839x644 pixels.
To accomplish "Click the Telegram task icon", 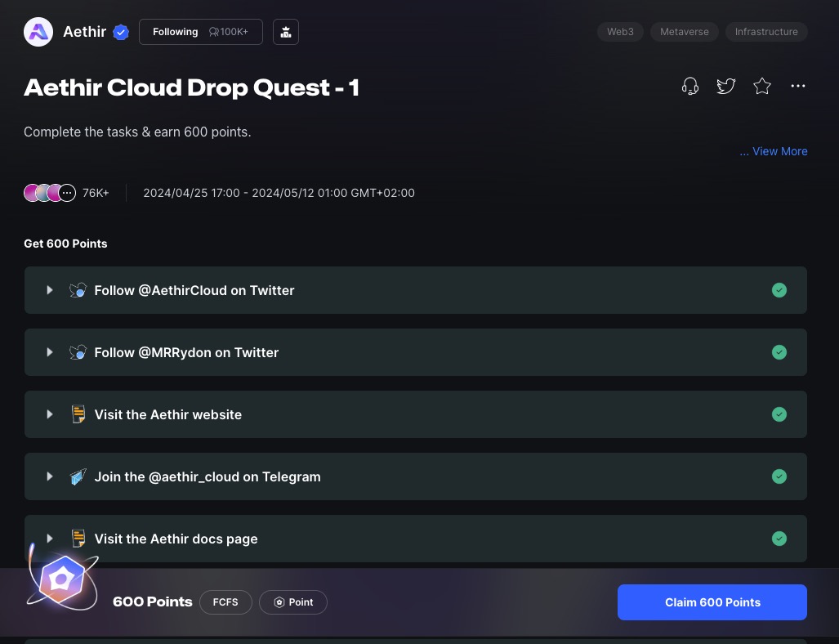I will coord(78,476).
